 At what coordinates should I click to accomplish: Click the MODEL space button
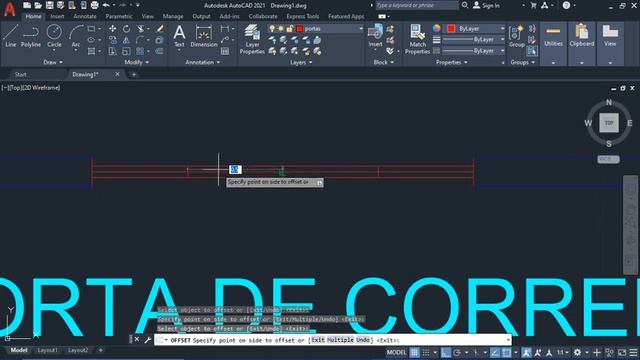click(396, 352)
